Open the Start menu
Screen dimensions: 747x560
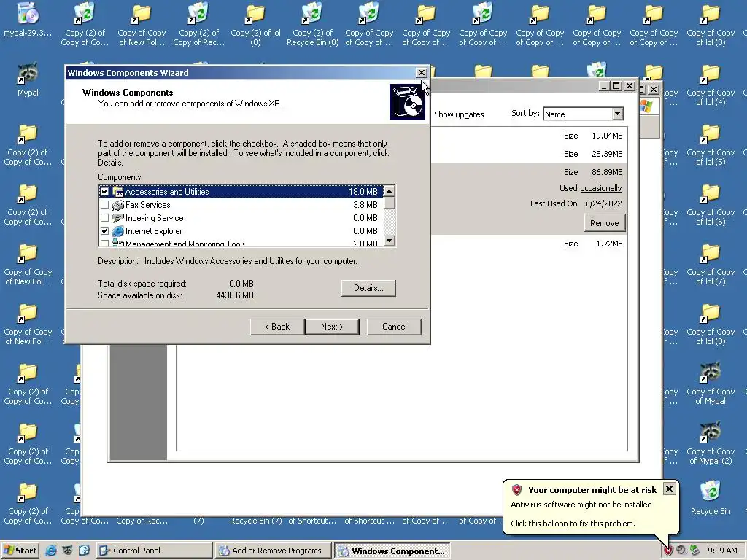point(20,551)
